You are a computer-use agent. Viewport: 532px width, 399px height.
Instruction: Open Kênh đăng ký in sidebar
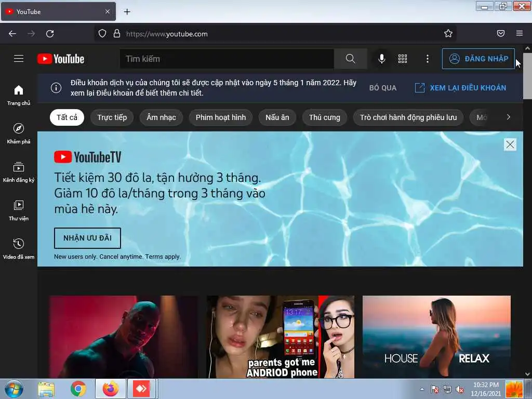[x=19, y=172]
